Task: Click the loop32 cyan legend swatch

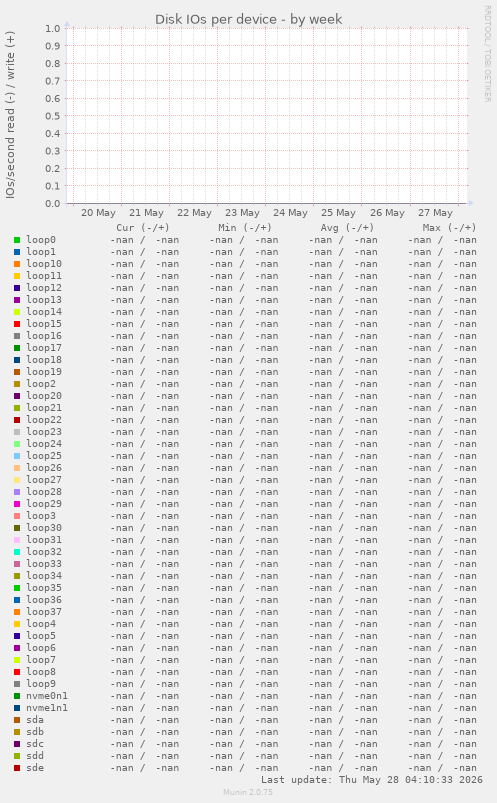Action: [x=17, y=552]
